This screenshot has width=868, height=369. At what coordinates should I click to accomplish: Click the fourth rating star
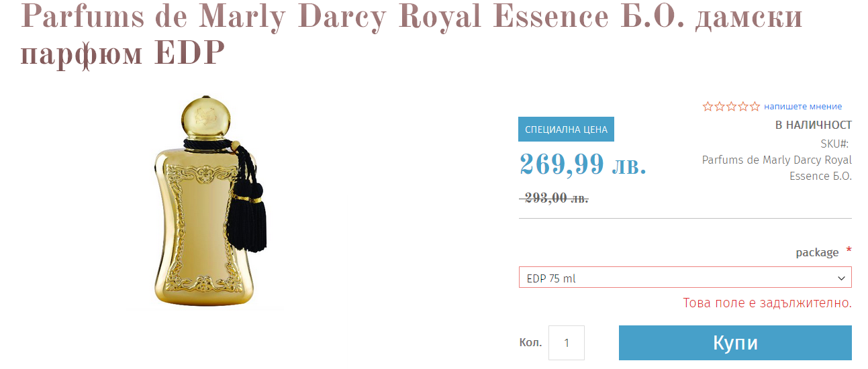click(743, 106)
